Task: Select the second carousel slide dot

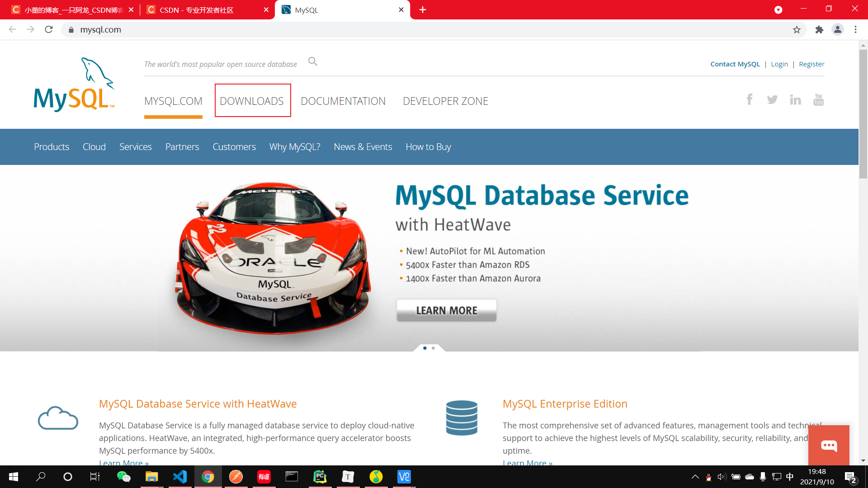Action: click(x=433, y=348)
